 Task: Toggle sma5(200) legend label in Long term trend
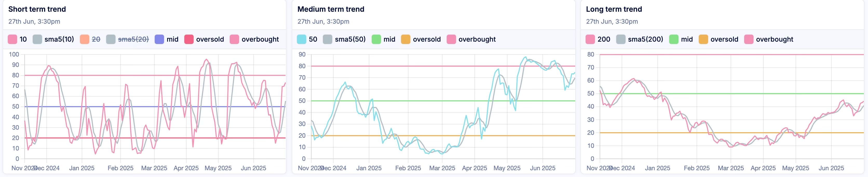click(x=645, y=39)
